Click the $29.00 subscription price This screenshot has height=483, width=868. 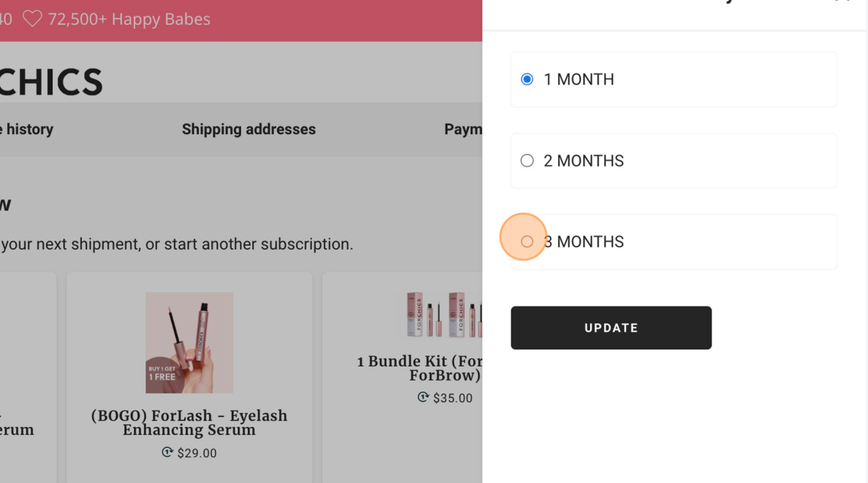197,453
